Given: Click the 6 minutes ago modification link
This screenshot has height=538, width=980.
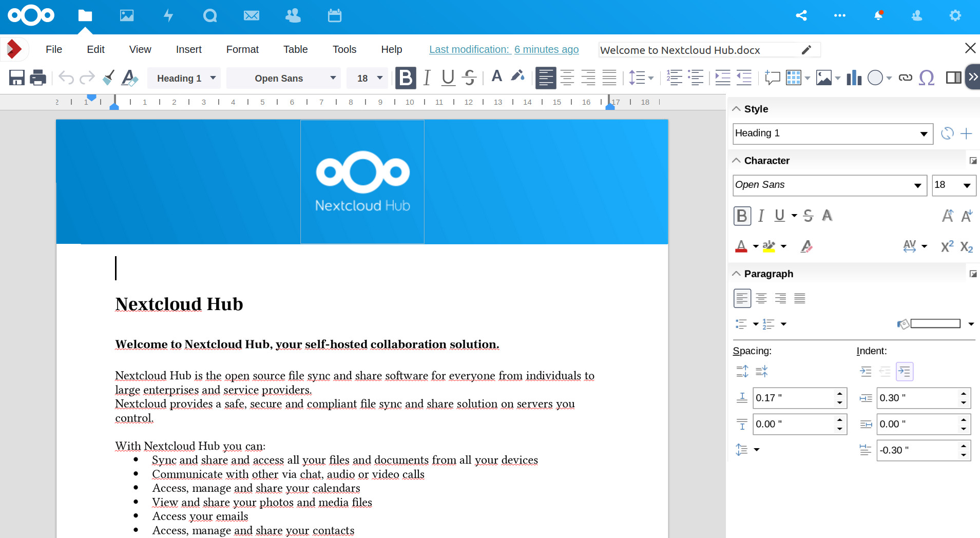Looking at the screenshot, I should tap(546, 49).
